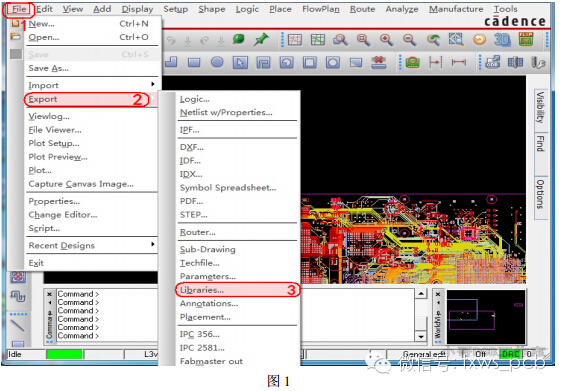Select the shape select arrow tool

tap(240, 63)
